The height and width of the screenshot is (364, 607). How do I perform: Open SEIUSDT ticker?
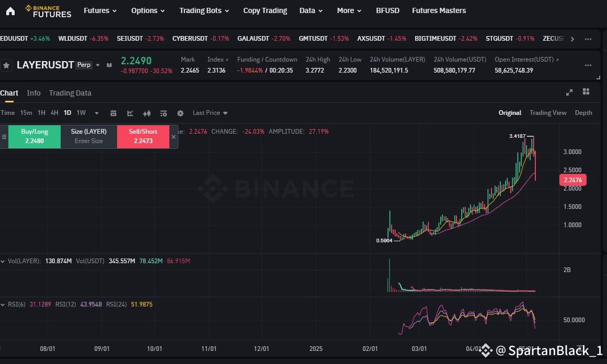click(x=141, y=39)
